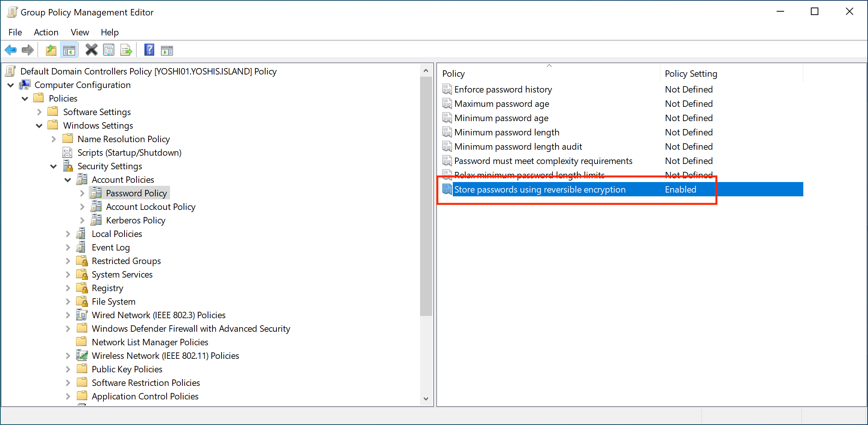
Task: Expand the Account Lockout Policy node
Action: pos(82,207)
